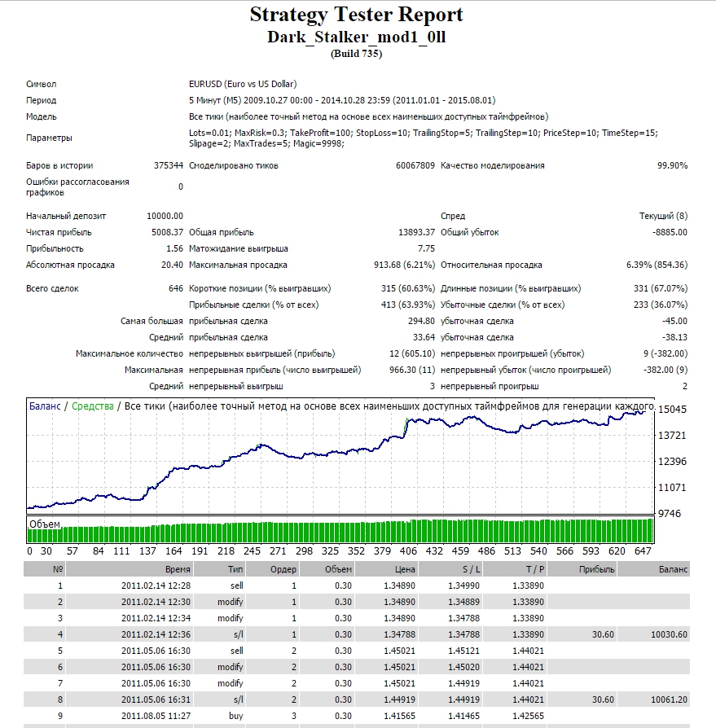
Task: Click the "S / L" column header
Action: coord(450,569)
